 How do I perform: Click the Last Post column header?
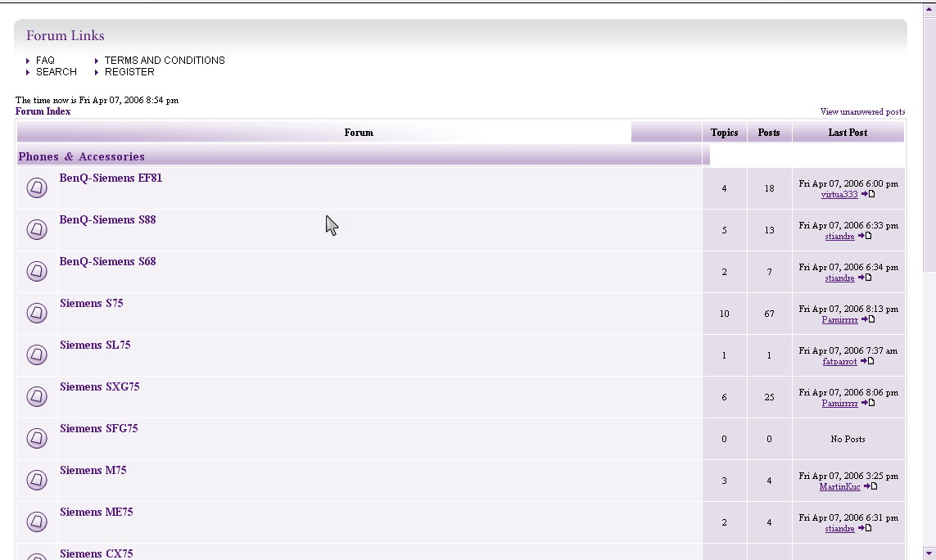pos(848,133)
